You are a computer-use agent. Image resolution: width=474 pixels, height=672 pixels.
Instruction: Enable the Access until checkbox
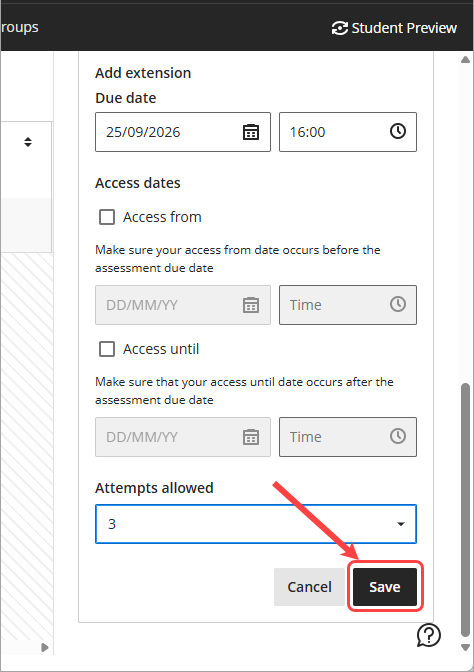(x=107, y=349)
